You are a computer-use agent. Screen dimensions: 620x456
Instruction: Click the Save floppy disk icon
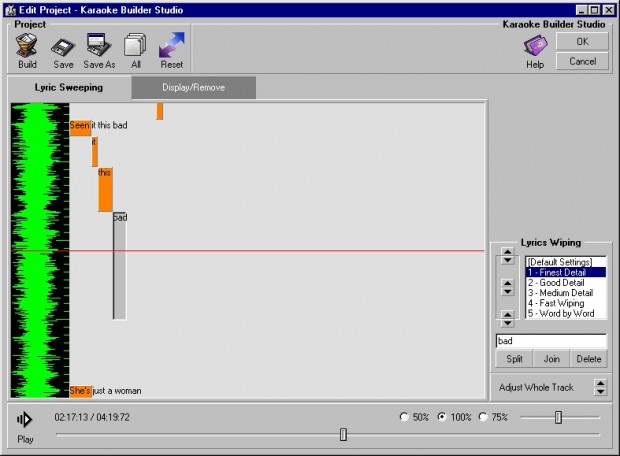point(63,48)
